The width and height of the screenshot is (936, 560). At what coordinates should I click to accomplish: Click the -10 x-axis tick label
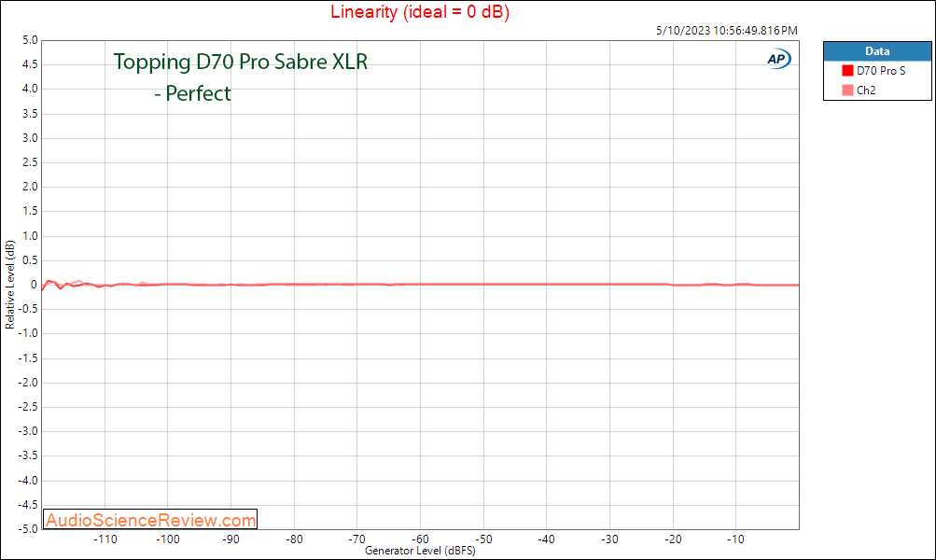[735, 539]
